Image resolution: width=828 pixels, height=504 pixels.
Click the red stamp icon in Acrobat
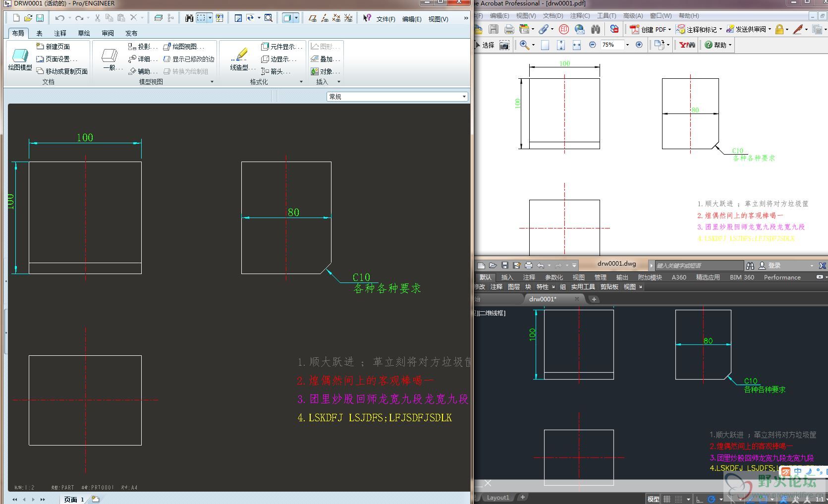[564, 29]
